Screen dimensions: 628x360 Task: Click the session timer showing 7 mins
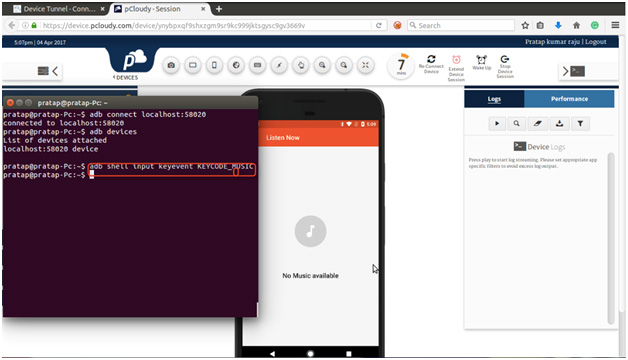401,66
